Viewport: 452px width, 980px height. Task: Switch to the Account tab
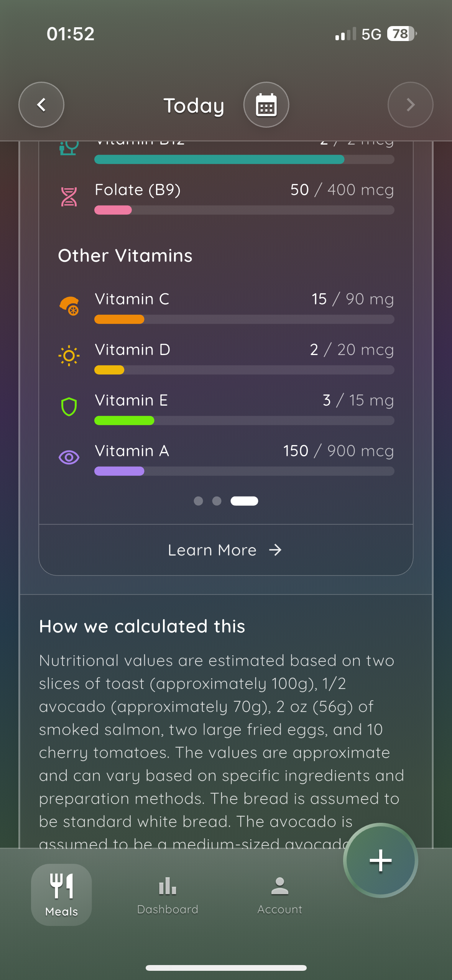pyautogui.click(x=280, y=895)
